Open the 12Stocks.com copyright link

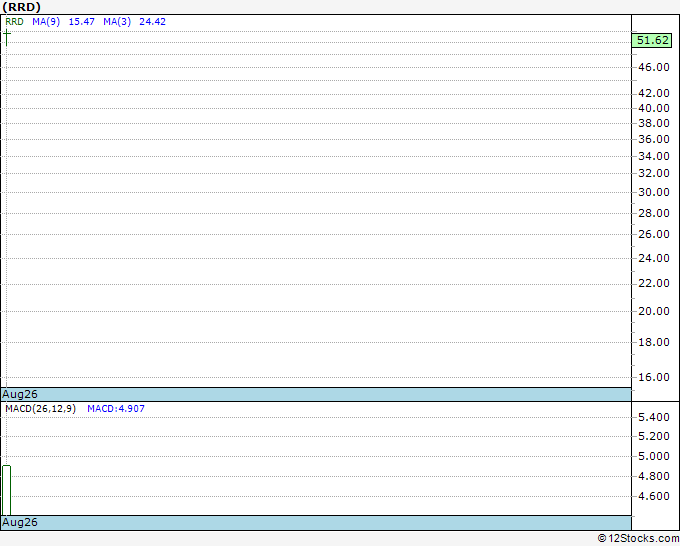click(x=638, y=538)
